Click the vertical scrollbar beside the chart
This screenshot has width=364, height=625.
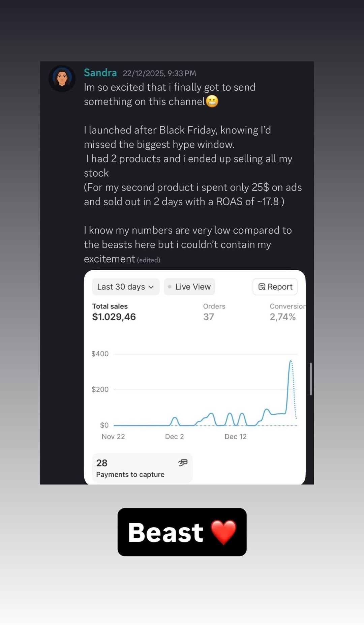tap(311, 379)
